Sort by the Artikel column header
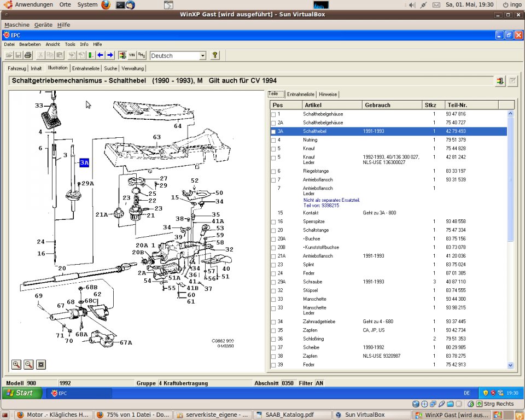The image size is (525, 420). point(331,105)
